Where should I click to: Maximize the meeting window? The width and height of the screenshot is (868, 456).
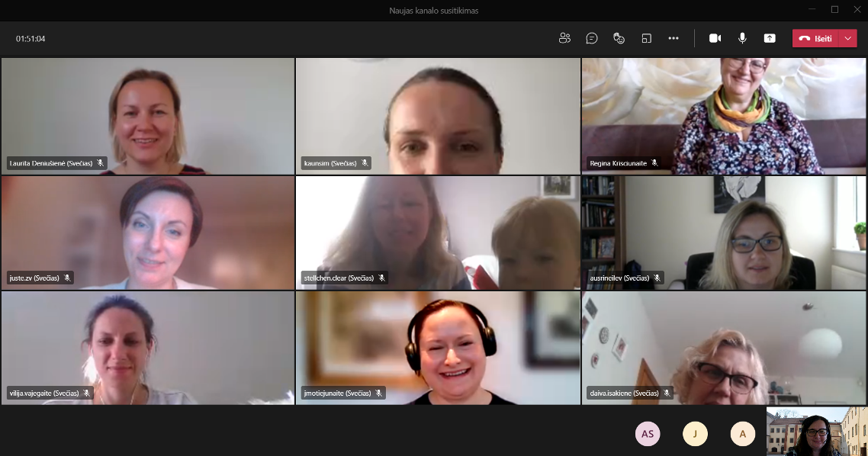pyautogui.click(x=834, y=10)
